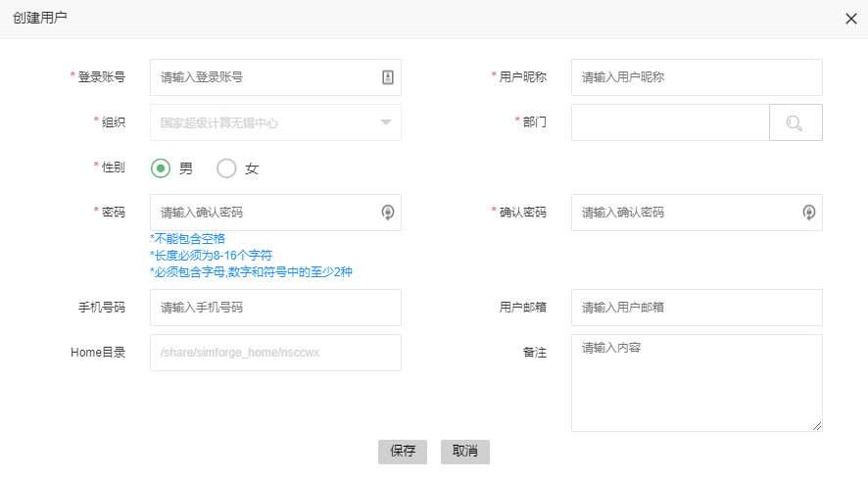Click the 不能包含空格 hint text

point(188,239)
